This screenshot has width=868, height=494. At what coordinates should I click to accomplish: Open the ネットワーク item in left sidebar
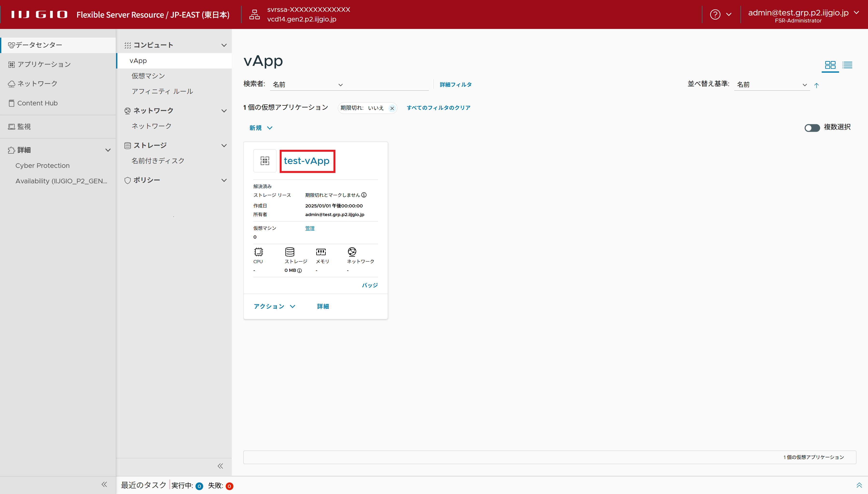pyautogui.click(x=37, y=83)
